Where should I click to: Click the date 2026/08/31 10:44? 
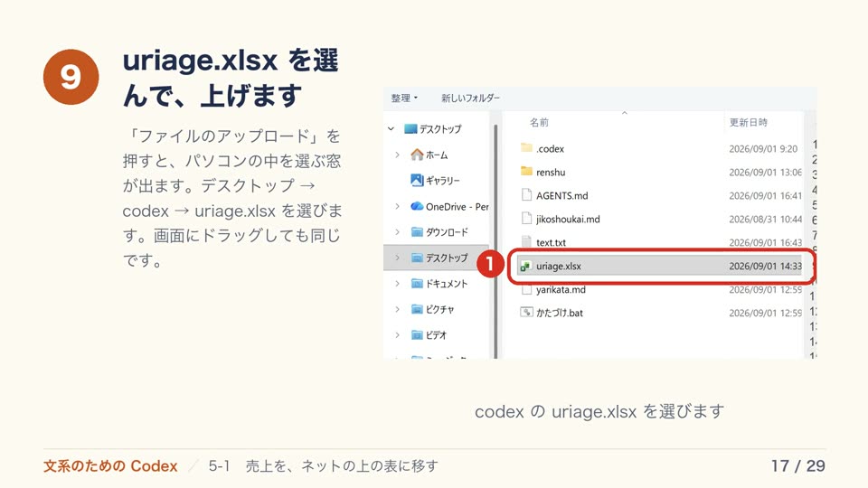[765, 219]
